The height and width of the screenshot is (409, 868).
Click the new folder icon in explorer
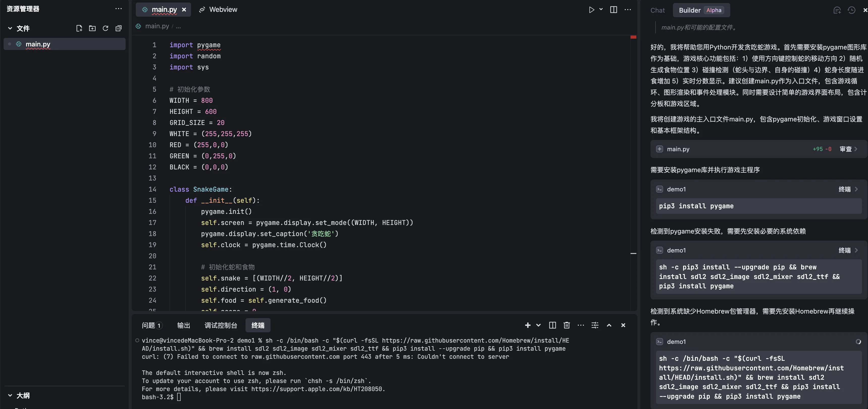(92, 28)
